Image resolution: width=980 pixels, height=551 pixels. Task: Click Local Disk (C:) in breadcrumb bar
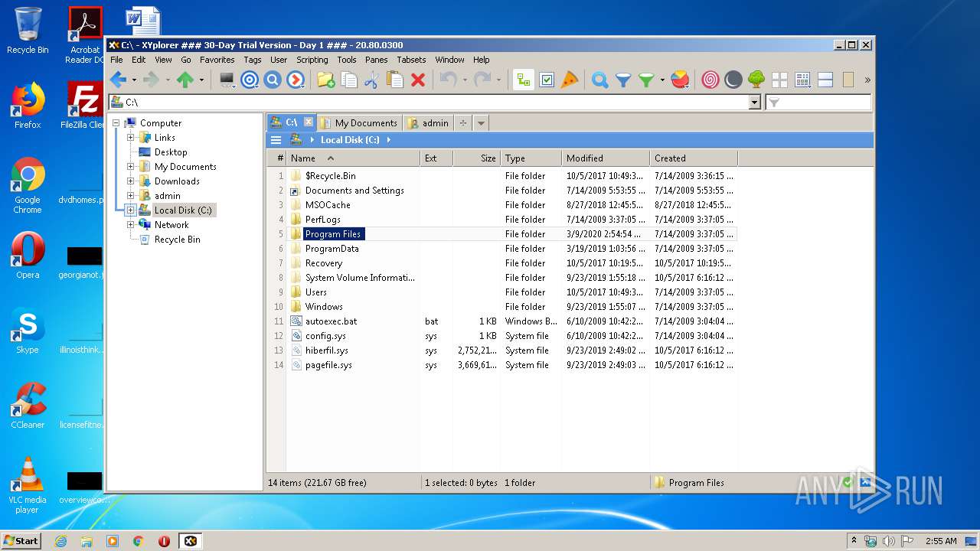tap(350, 140)
